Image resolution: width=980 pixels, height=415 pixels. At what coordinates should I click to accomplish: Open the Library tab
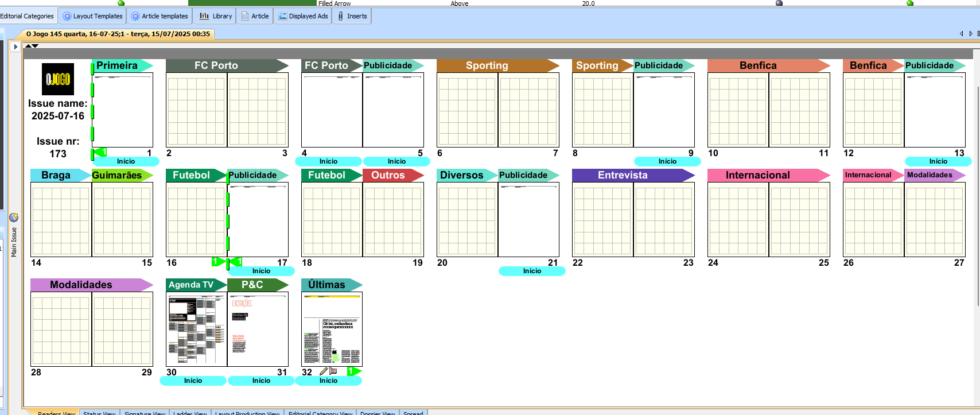point(215,16)
